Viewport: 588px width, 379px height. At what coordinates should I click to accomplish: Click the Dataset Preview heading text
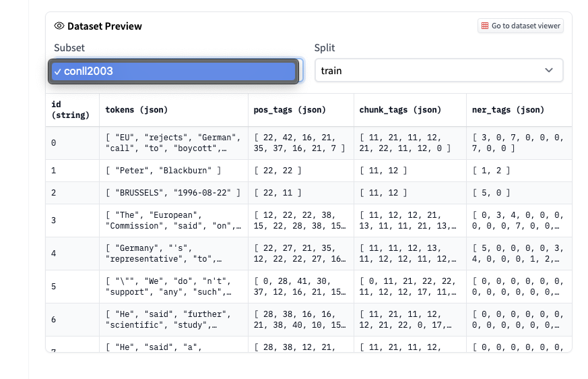pos(104,26)
